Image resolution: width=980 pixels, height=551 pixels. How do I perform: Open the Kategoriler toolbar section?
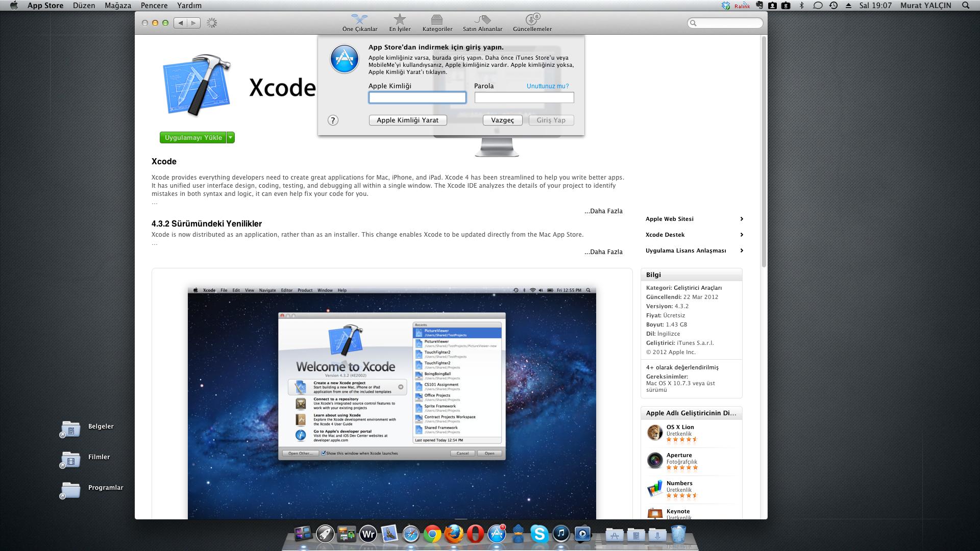coord(437,22)
